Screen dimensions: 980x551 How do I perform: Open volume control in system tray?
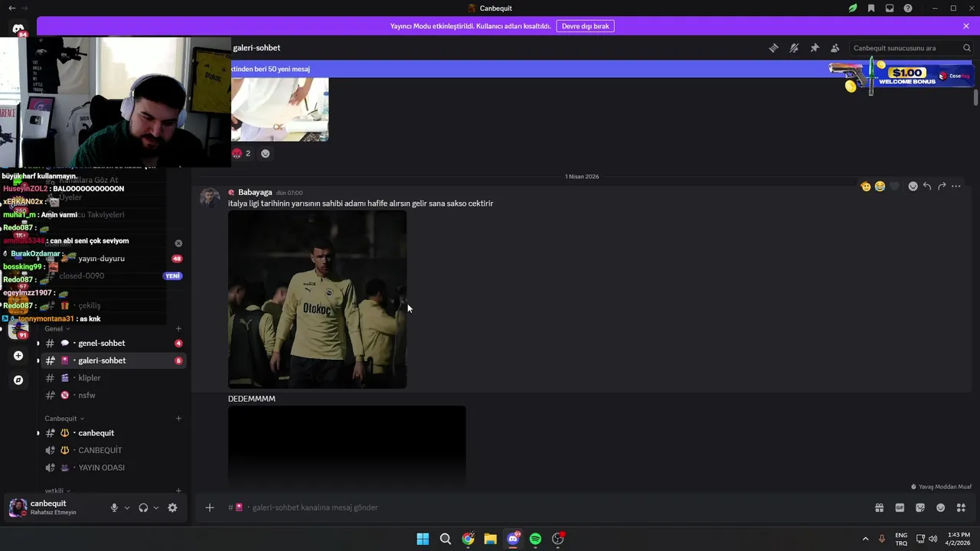[x=933, y=539]
